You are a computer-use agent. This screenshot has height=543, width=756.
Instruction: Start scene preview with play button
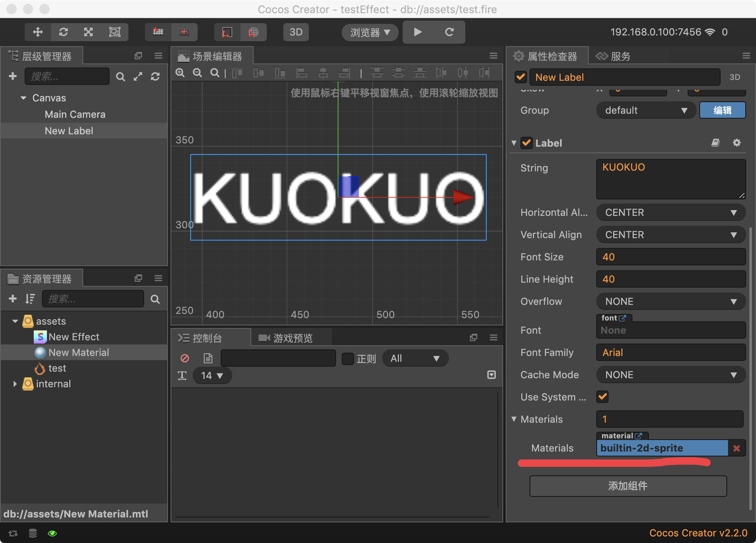click(418, 32)
